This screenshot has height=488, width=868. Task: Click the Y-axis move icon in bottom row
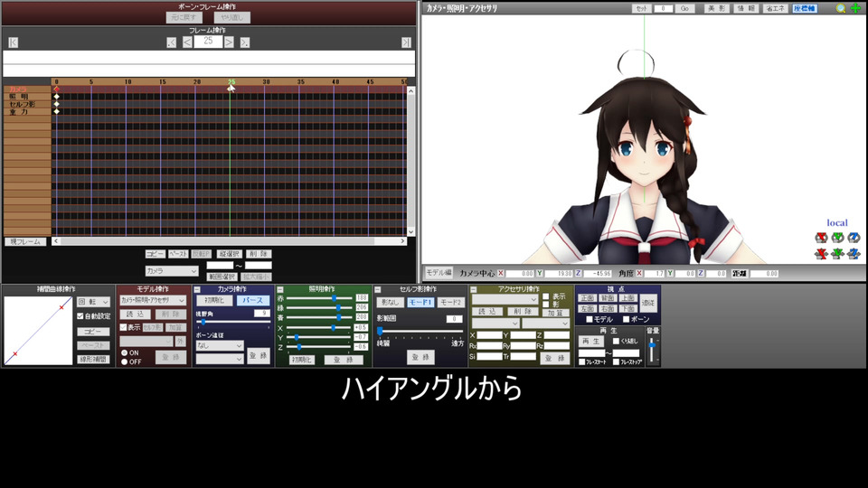pos(837,253)
